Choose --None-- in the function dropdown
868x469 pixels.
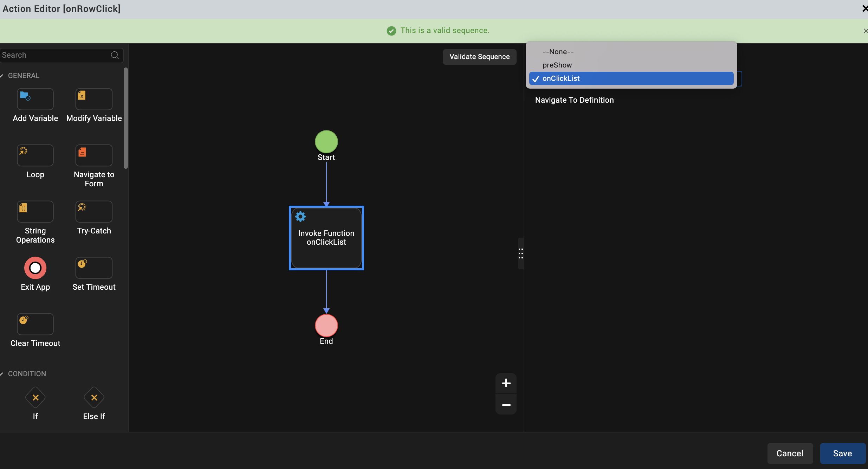click(x=558, y=52)
